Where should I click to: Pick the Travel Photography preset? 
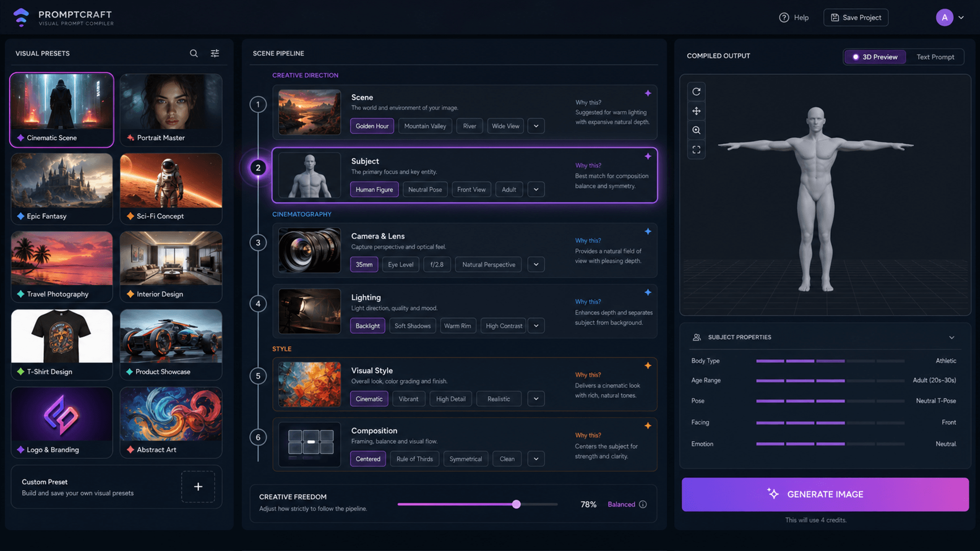tap(62, 267)
